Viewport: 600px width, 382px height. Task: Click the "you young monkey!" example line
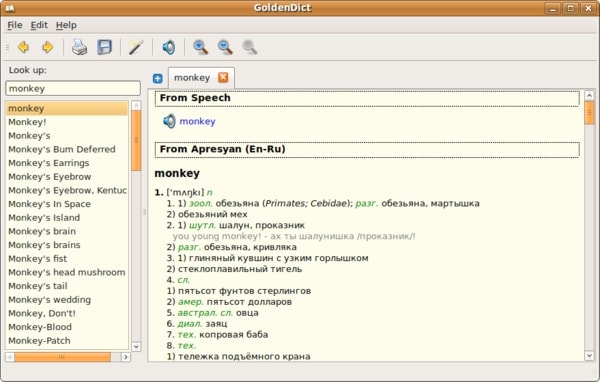[294, 236]
